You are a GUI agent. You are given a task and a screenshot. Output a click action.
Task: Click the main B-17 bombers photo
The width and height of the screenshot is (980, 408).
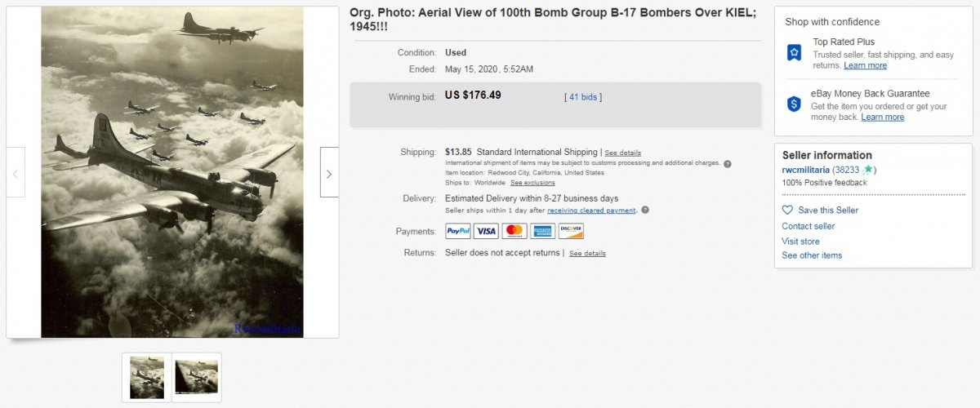(x=172, y=171)
